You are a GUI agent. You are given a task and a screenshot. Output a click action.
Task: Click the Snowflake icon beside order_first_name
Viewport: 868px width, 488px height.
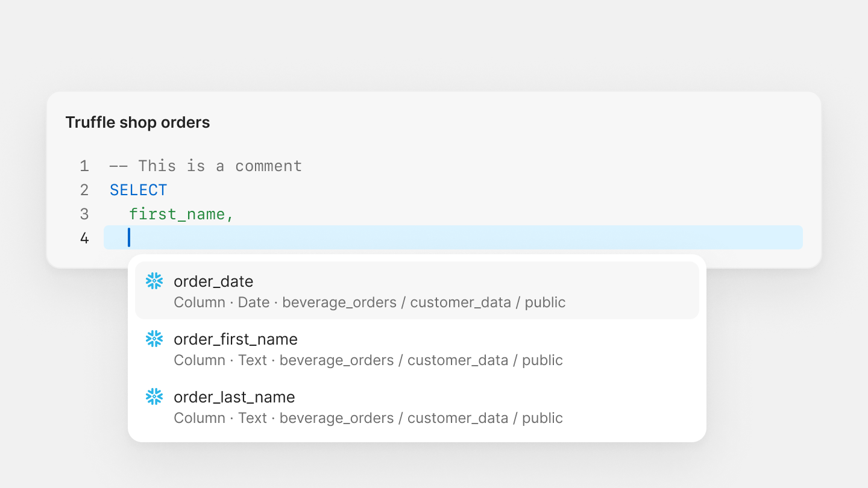(x=155, y=339)
